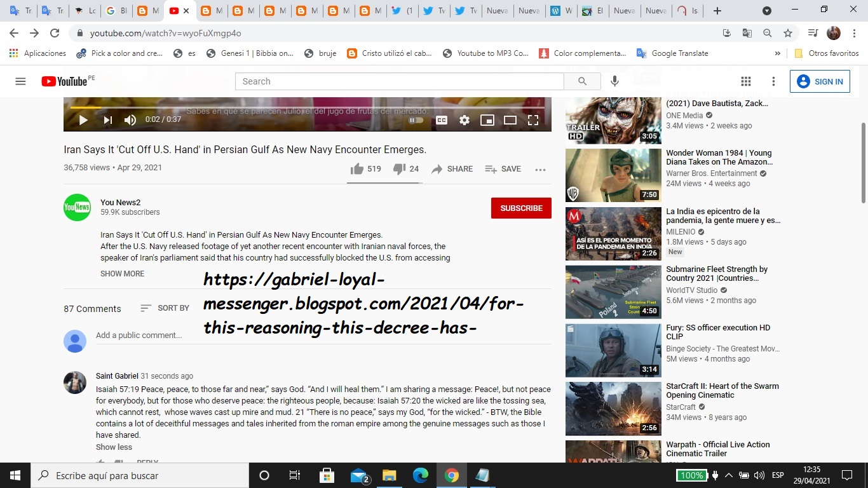Viewport: 868px width, 488px height.
Task: Click the YouTube search input field
Action: tap(399, 81)
